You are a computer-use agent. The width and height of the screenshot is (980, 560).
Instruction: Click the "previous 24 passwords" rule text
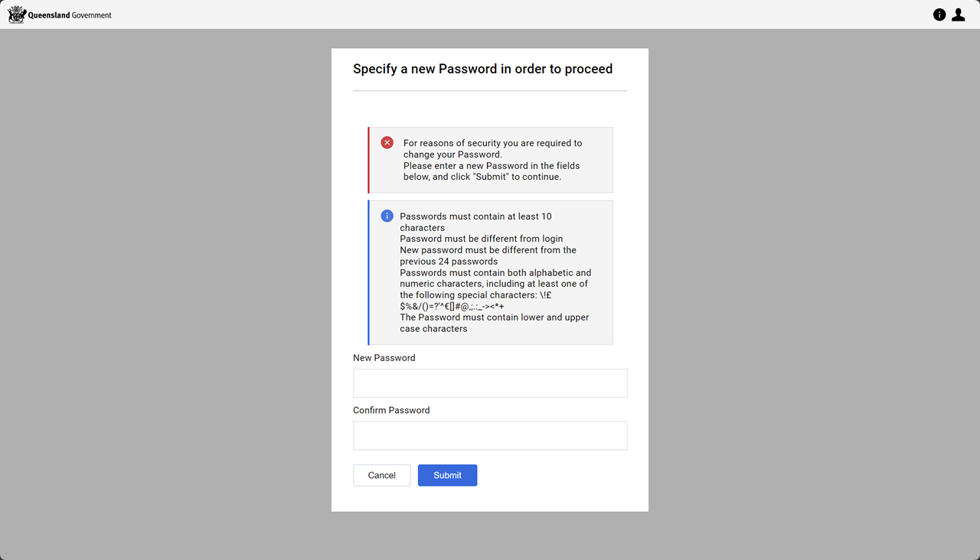(488, 256)
